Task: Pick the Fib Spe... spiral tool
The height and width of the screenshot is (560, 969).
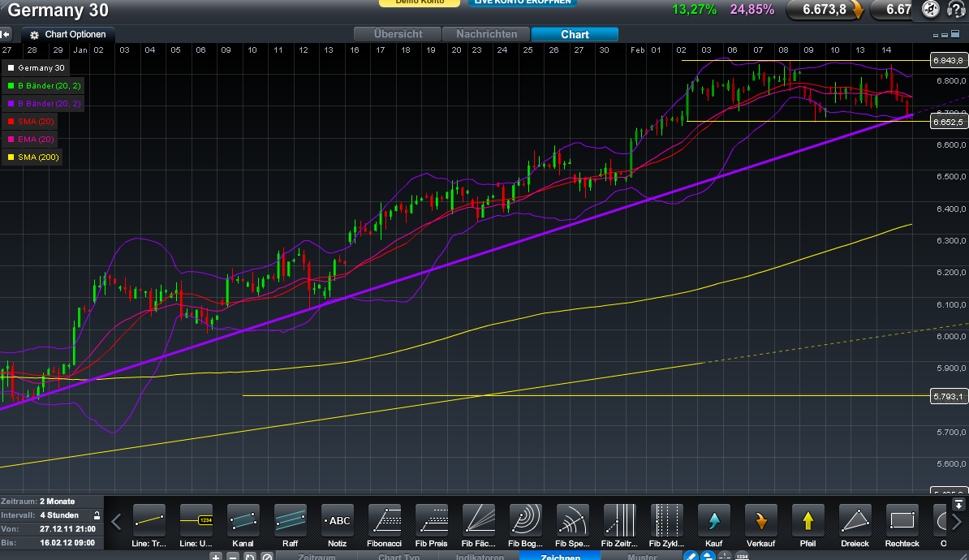Action: tap(572, 519)
